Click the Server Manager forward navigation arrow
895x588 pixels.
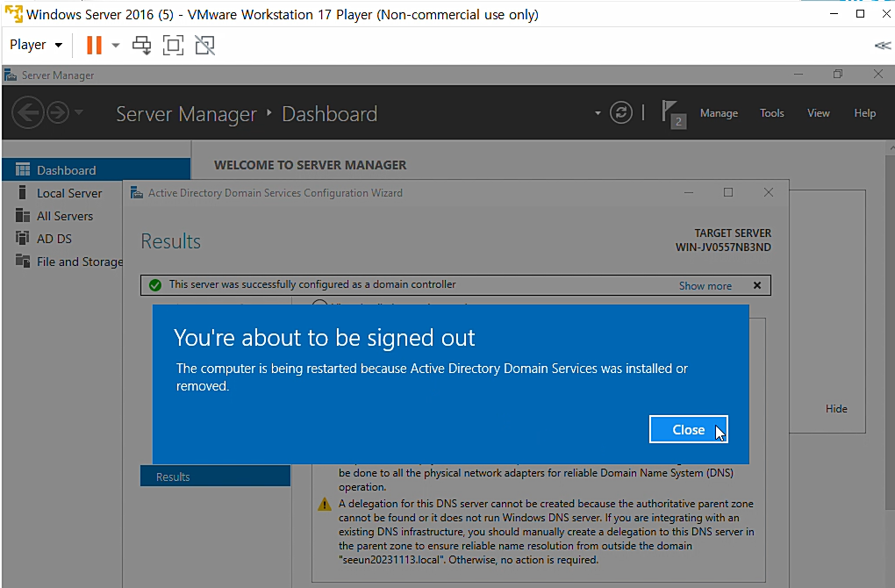coord(58,112)
